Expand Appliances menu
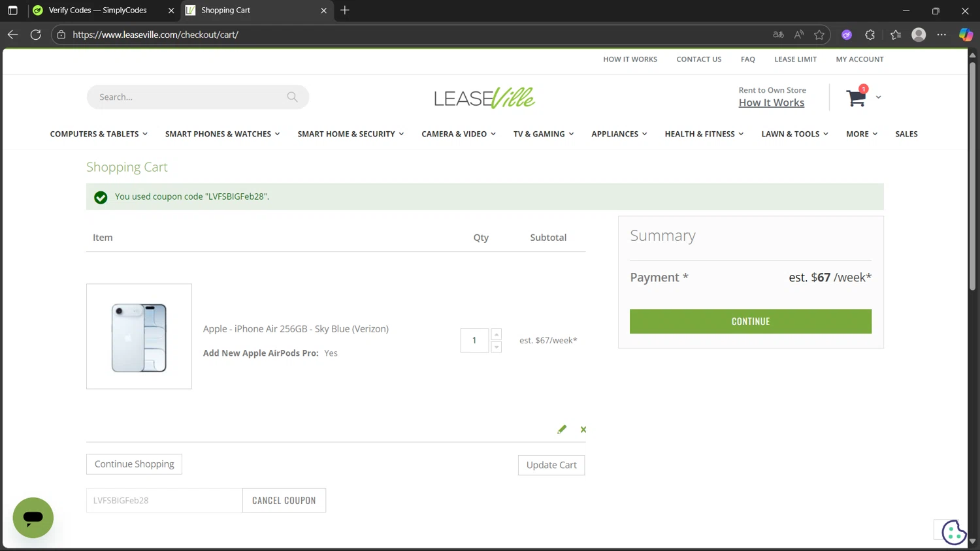 (619, 134)
